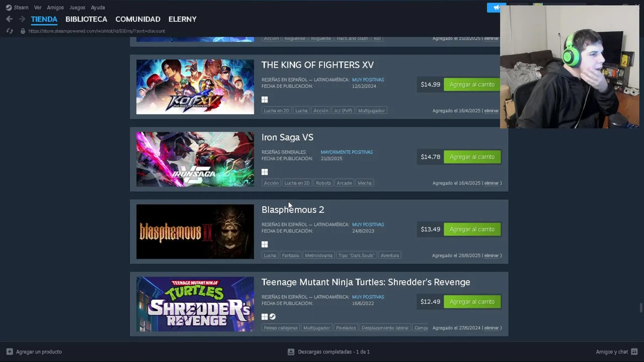644x362 pixels.
Task: Remove THE KING OF FIGHTERS XV via eliminar
Action: [492, 111]
